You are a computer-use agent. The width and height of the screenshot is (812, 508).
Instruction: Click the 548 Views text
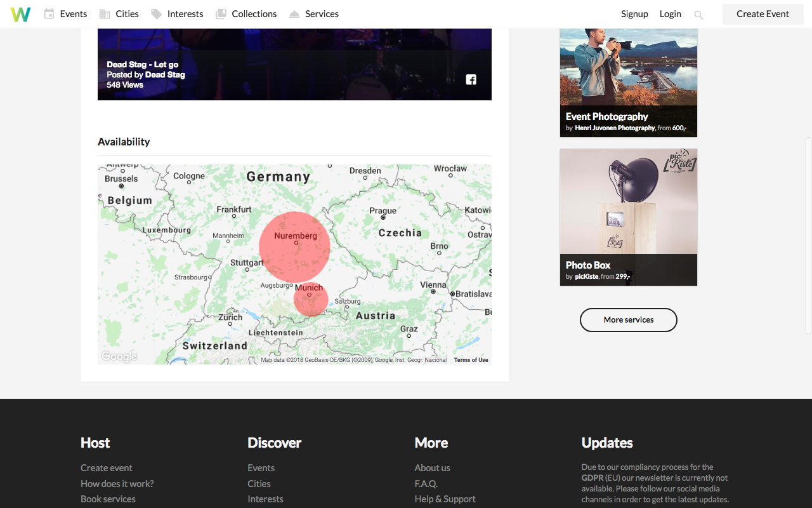tap(125, 85)
